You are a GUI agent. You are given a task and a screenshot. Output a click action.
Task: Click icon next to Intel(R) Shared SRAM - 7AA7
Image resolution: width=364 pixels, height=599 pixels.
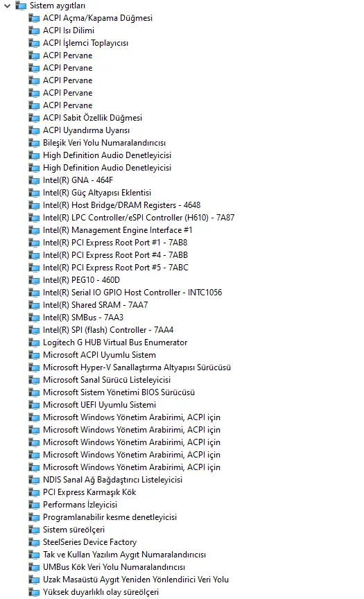click(35, 305)
